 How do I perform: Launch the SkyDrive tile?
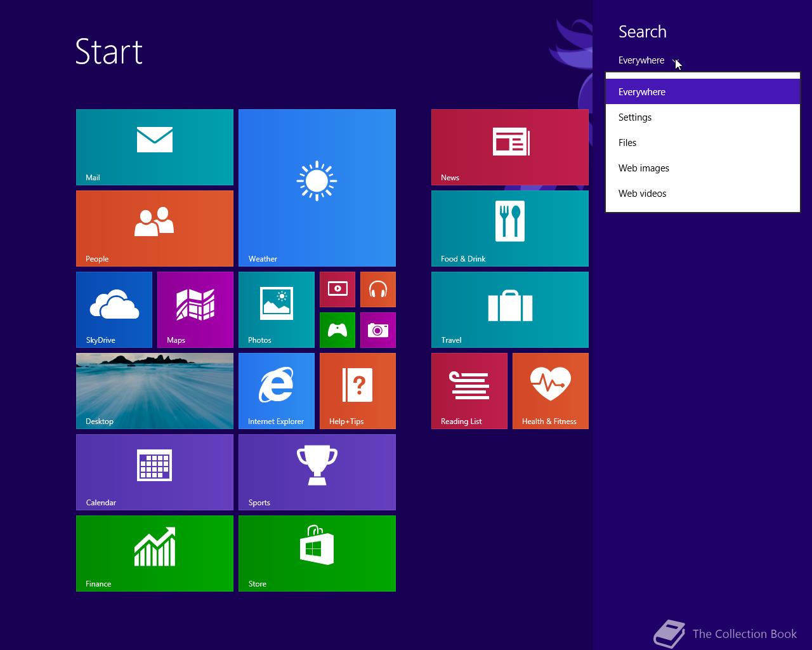114,310
